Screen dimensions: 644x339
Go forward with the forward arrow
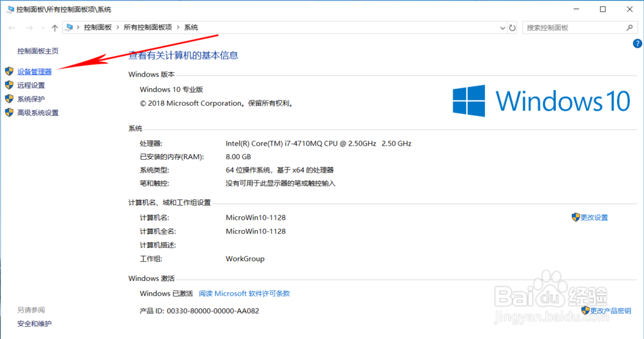pos(29,28)
